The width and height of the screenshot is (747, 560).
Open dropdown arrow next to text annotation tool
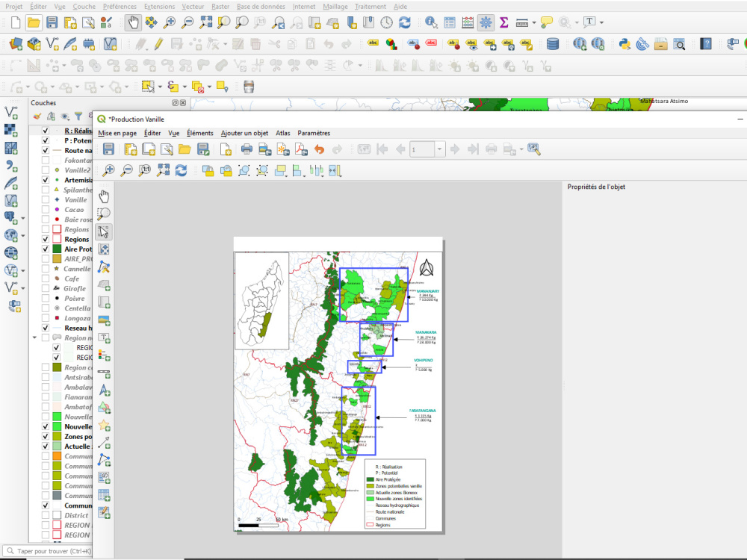pyautogui.click(x=601, y=22)
